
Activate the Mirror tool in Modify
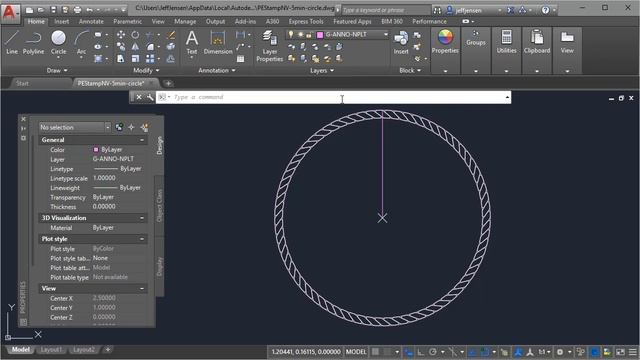coord(135,47)
